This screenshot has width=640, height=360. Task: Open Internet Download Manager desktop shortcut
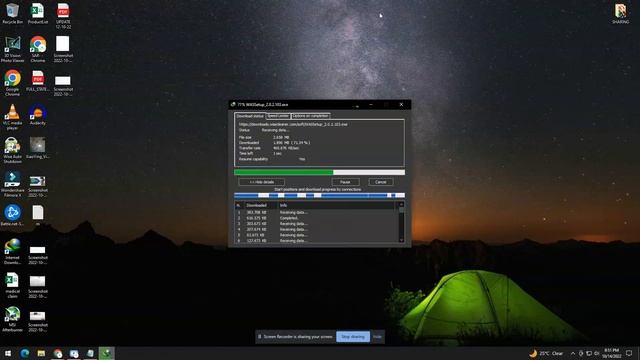coord(12,251)
